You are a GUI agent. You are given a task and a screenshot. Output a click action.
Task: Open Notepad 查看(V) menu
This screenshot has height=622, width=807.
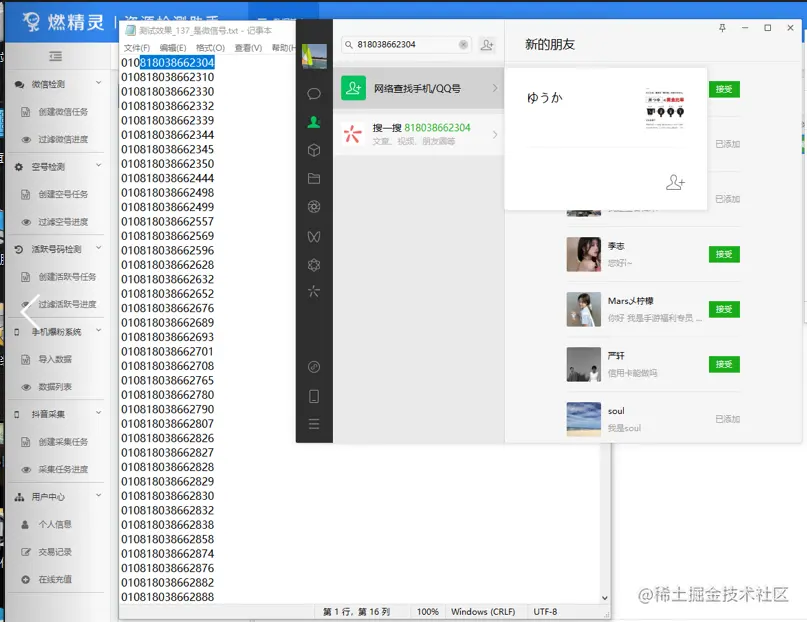point(248,48)
